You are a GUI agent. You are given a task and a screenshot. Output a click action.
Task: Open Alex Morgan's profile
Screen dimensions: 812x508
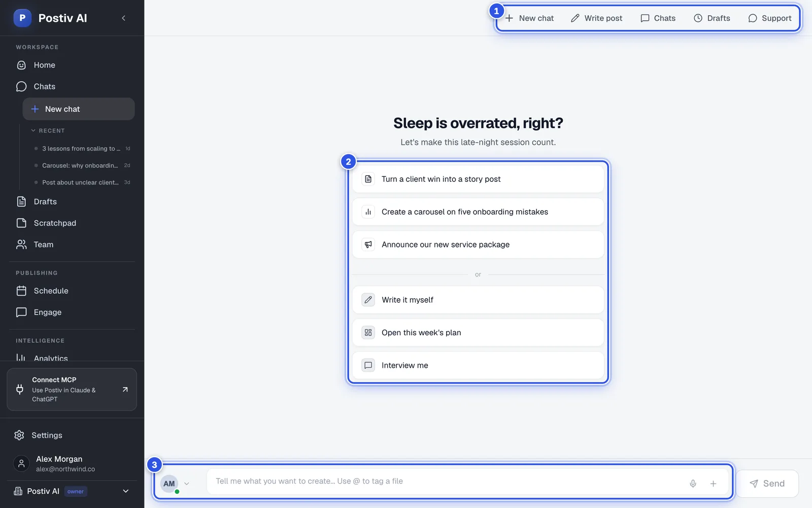click(x=72, y=463)
